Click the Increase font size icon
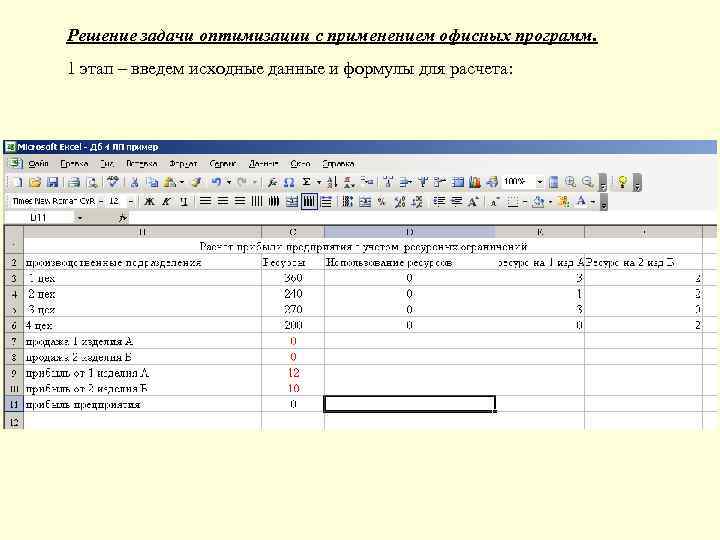Viewport: 720px width, 540px height. [473, 201]
